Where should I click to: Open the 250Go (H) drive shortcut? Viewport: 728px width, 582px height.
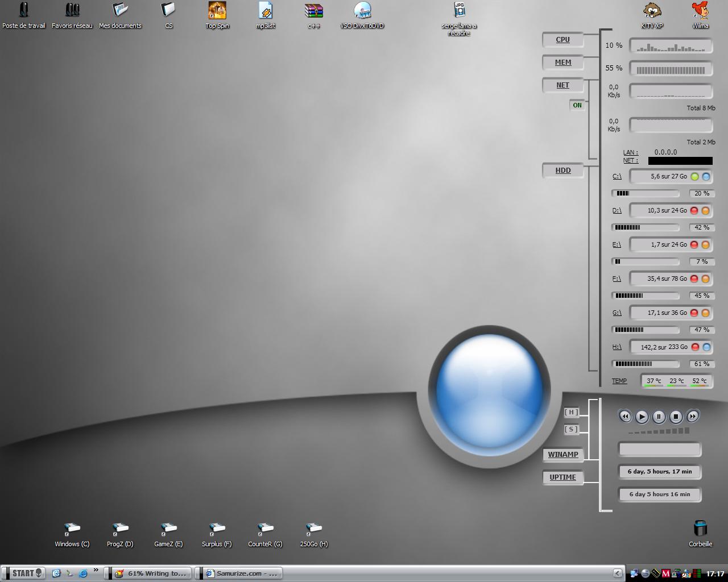tap(314, 535)
